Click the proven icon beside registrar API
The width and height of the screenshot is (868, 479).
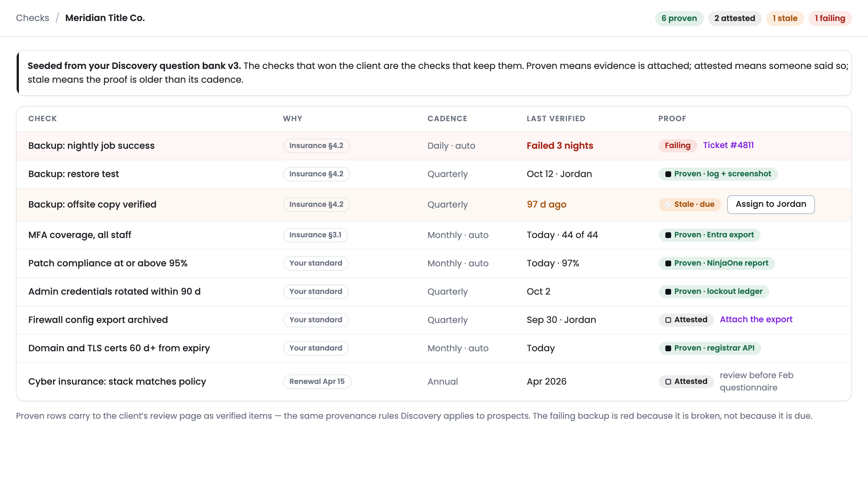point(668,348)
